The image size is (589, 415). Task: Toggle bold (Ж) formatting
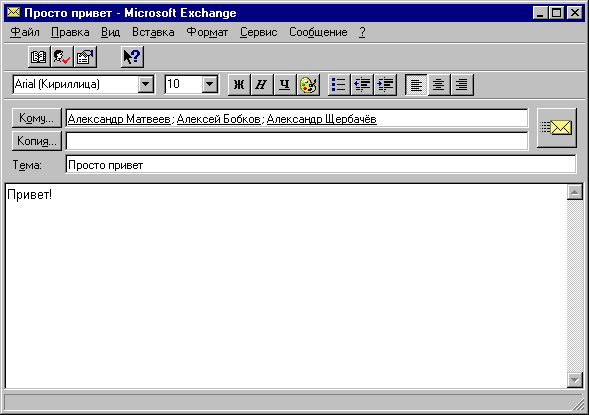tap(239, 85)
